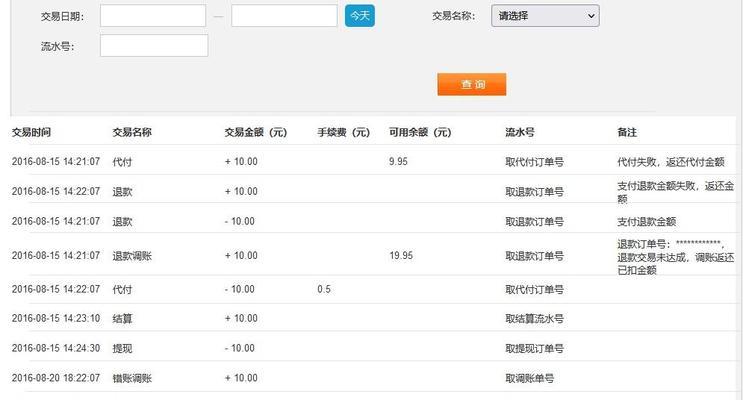Click timestamp 2016-08-20 18:22:07
The image size is (743, 400).
coord(56,378)
